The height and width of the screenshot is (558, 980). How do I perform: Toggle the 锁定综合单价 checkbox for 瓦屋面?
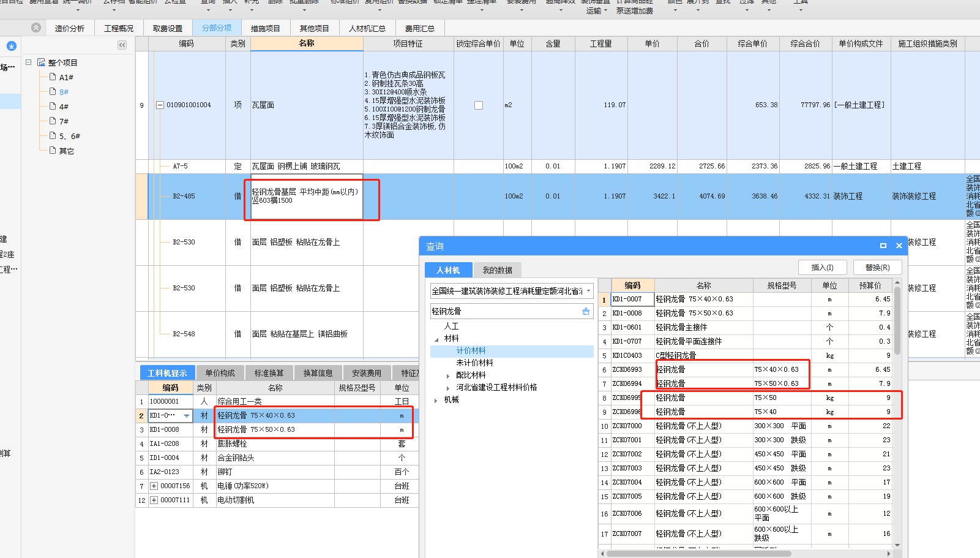pyautogui.click(x=479, y=105)
